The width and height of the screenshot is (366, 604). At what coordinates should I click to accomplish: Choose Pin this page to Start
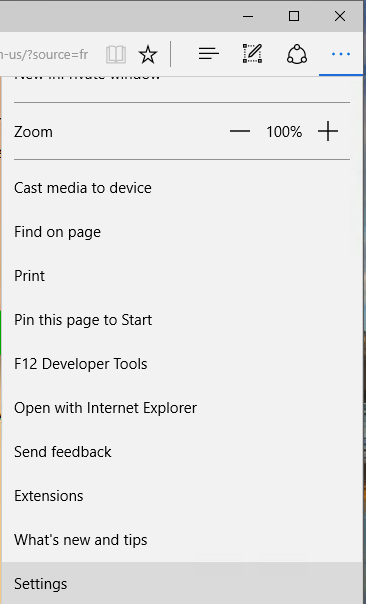(183, 320)
